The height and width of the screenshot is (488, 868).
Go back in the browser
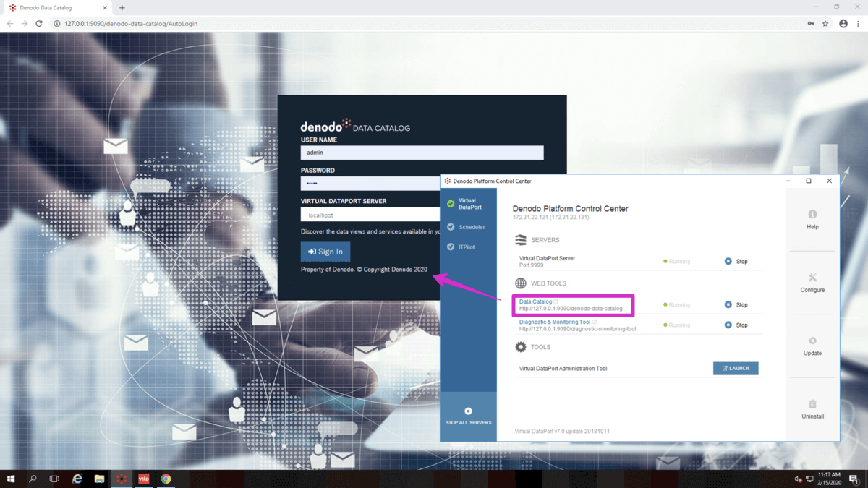click(10, 24)
